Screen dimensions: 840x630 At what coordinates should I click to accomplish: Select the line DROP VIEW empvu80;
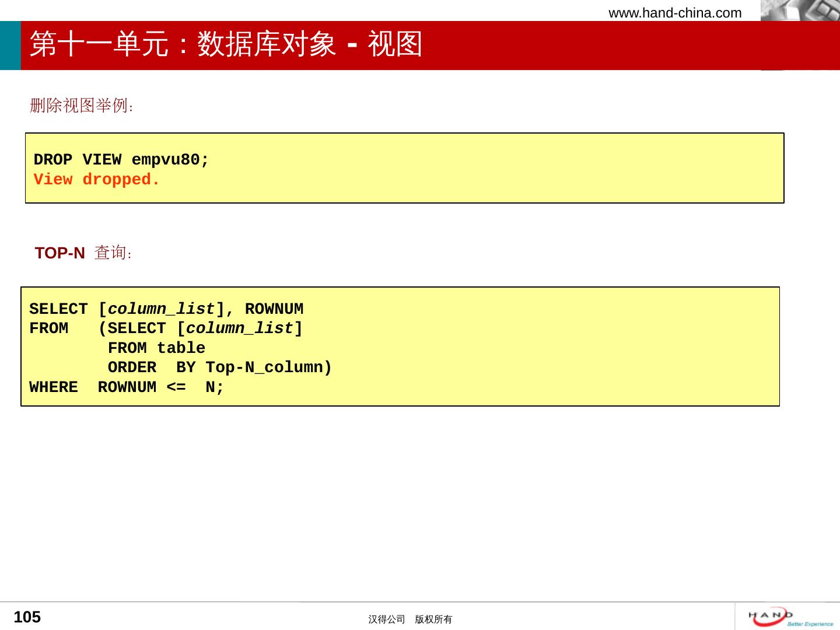121,160
